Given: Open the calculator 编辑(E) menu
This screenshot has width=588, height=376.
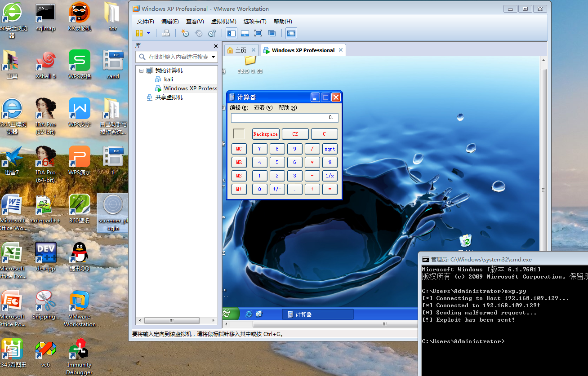Looking at the screenshot, I should (239, 108).
